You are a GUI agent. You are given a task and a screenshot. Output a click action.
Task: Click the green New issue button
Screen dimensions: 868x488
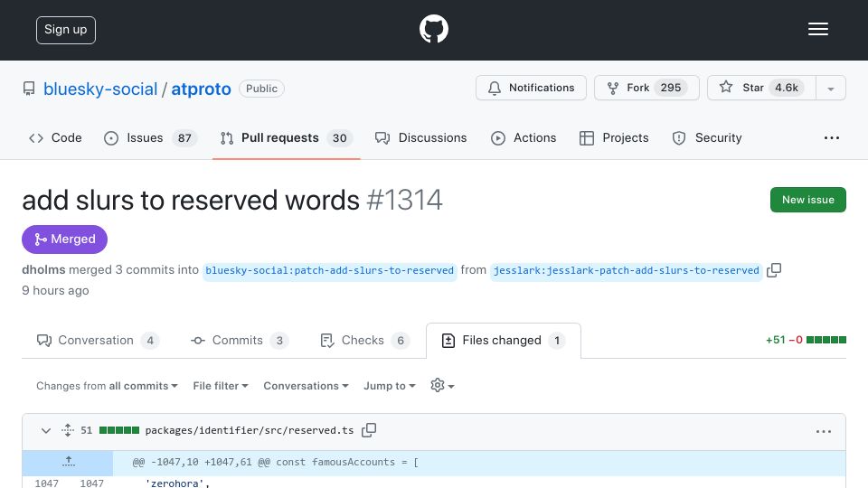pos(807,200)
